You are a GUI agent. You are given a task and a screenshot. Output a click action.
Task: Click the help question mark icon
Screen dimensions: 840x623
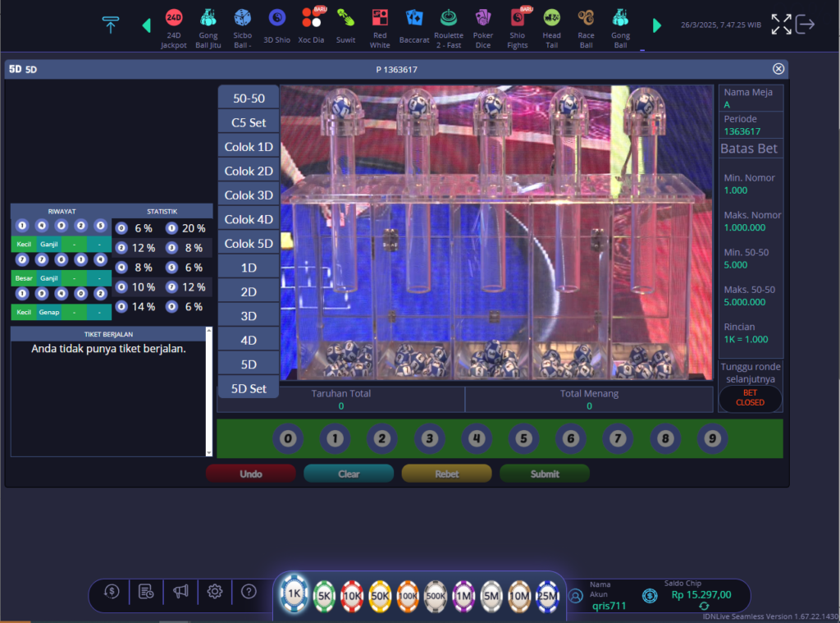[x=249, y=591]
